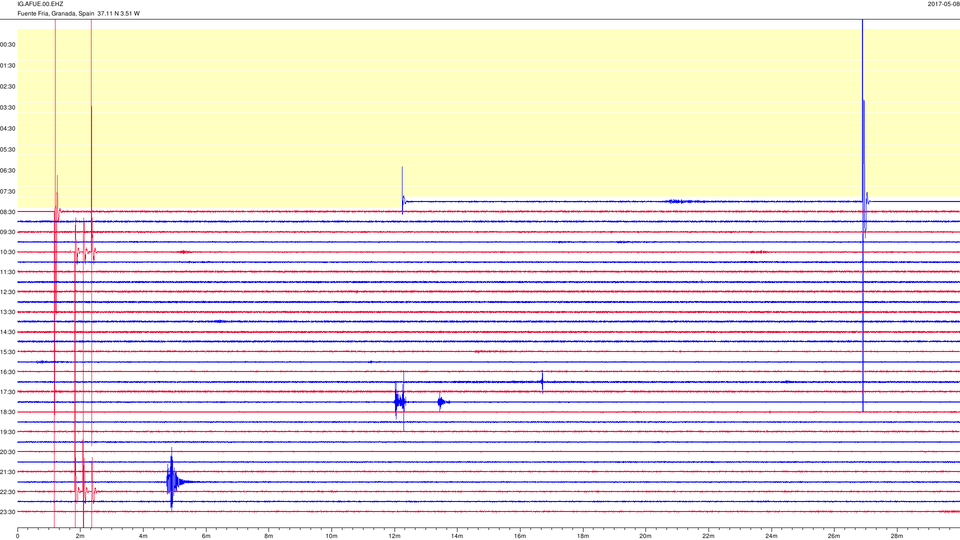
Task: Click the blue event burst at 12m
Action: click(399, 402)
